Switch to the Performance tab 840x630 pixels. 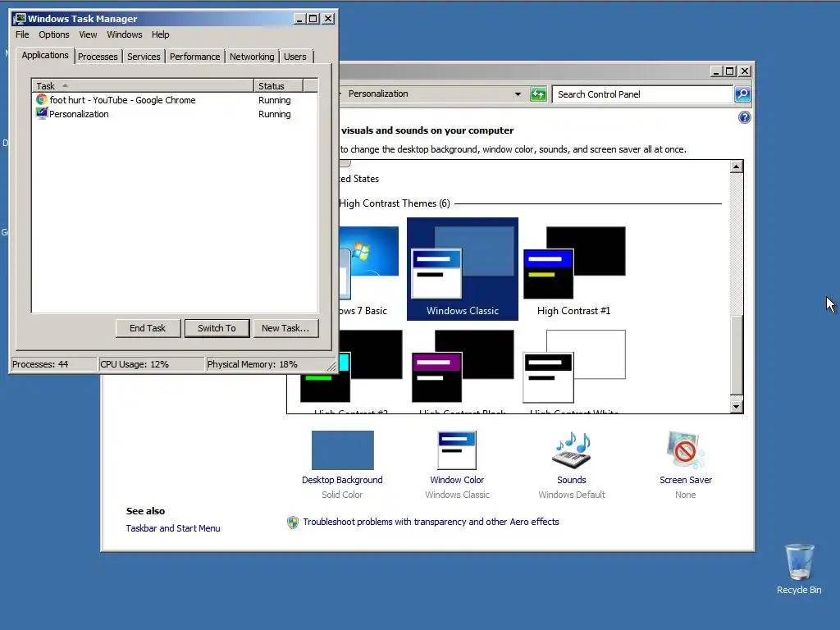pos(194,57)
